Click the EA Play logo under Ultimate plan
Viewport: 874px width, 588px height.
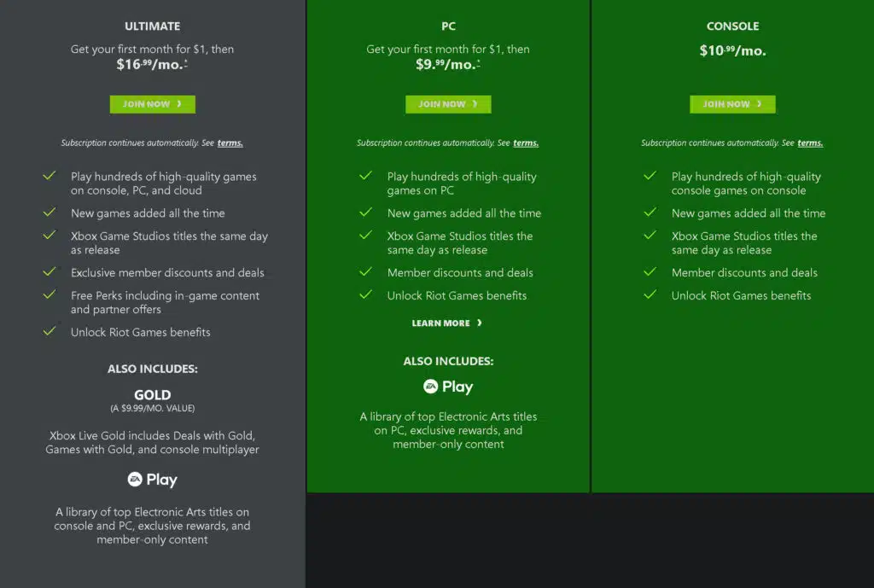(x=152, y=480)
